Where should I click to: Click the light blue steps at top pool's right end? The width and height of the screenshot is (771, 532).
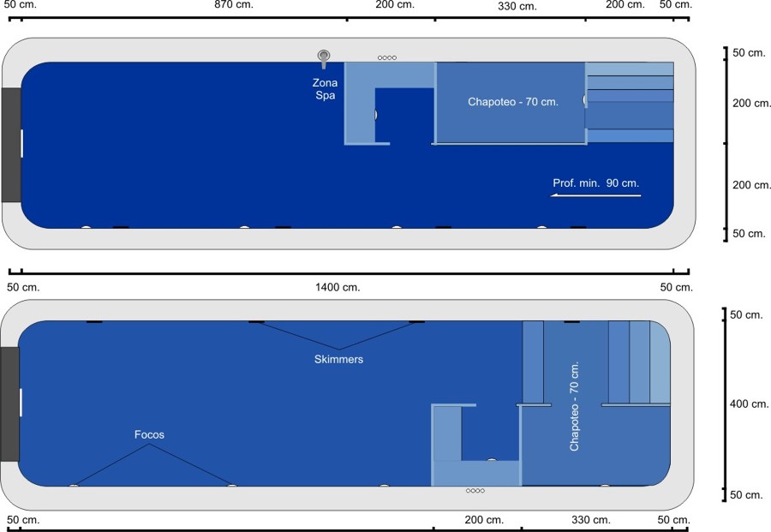point(630,103)
